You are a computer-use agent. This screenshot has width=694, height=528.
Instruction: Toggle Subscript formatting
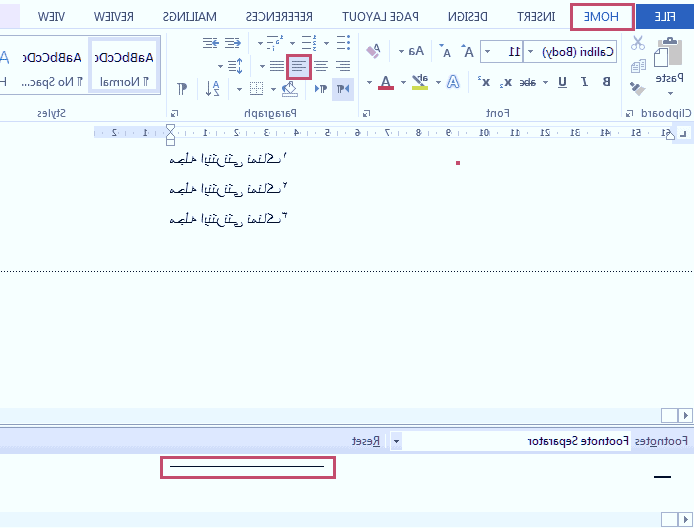(x=506, y=82)
